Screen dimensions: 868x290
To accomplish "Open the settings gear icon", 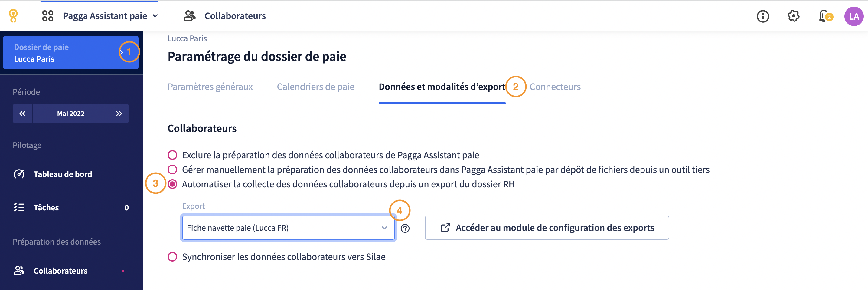I will [793, 16].
